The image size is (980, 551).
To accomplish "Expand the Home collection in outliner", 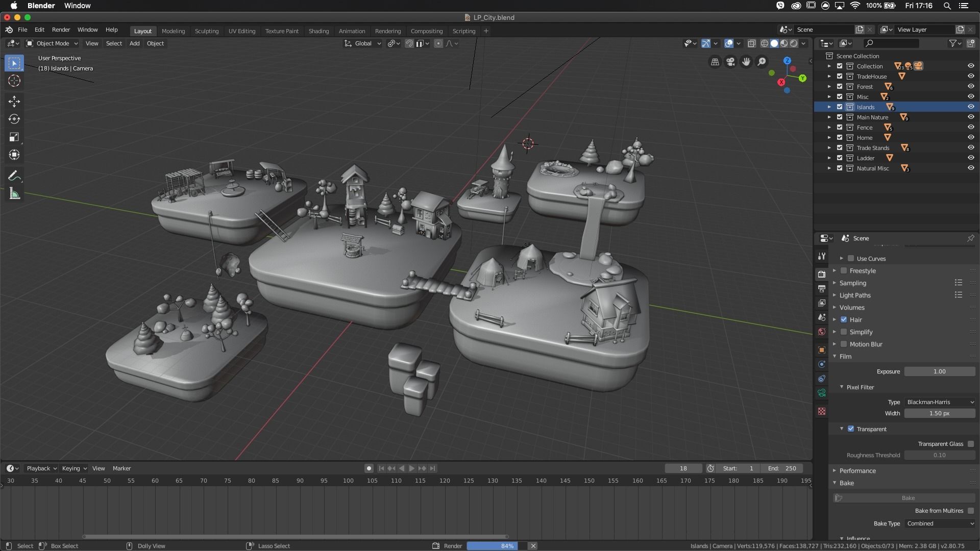I will pos(829,137).
